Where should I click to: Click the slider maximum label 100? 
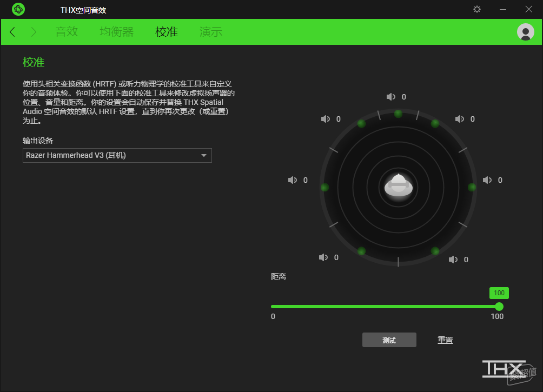pyautogui.click(x=497, y=316)
